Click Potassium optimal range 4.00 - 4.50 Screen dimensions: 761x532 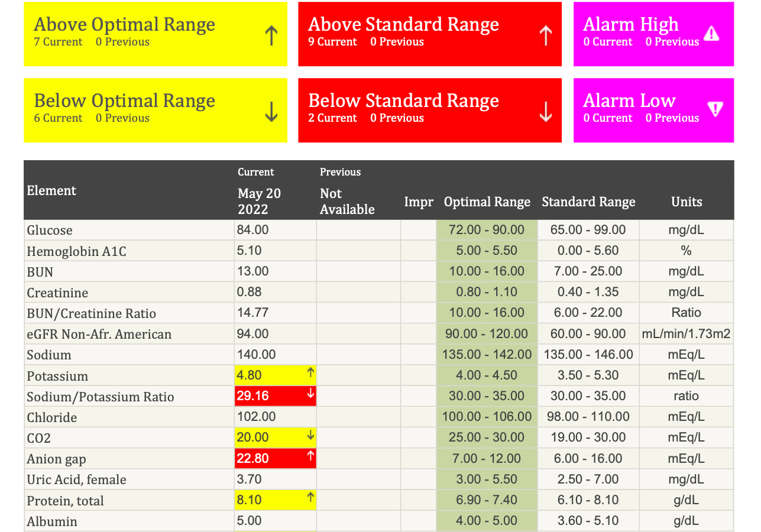487,375
